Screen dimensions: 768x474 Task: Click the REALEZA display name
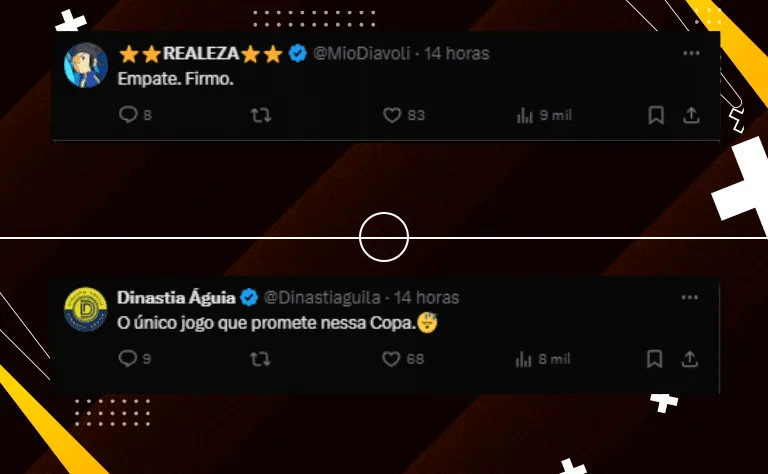pyautogui.click(x=201, y=54)
